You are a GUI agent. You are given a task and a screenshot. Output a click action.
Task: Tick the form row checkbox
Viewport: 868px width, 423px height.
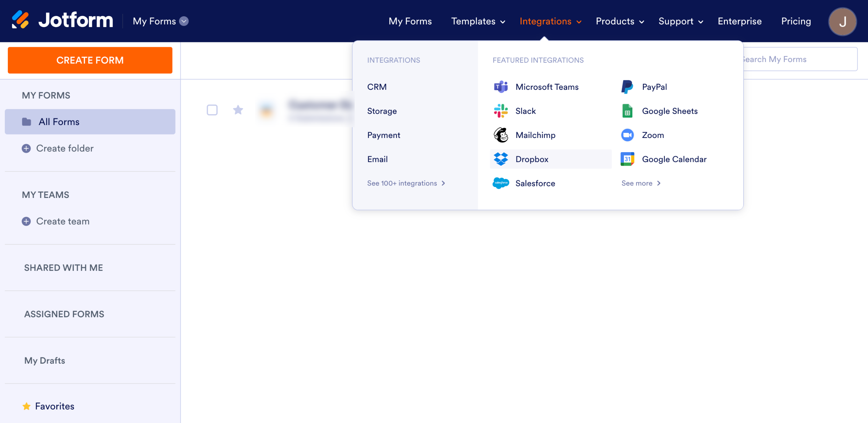pyautogui.click(x=212, y=110)
